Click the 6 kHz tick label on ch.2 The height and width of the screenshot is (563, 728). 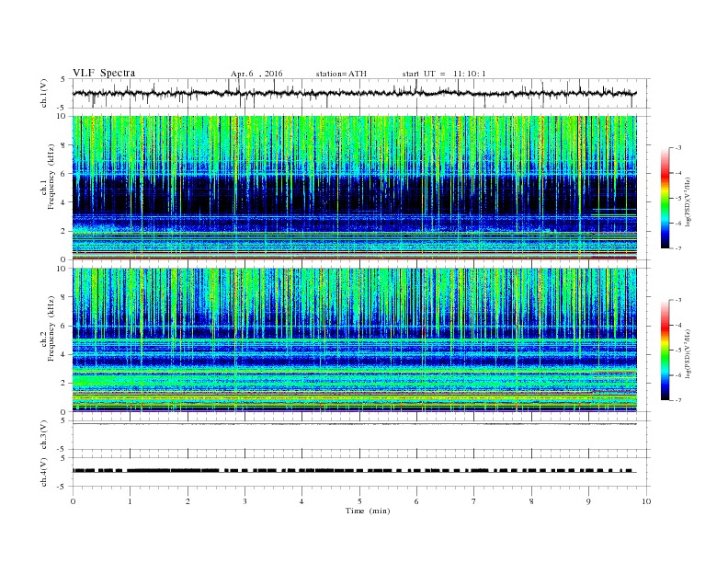coord(63,326)
